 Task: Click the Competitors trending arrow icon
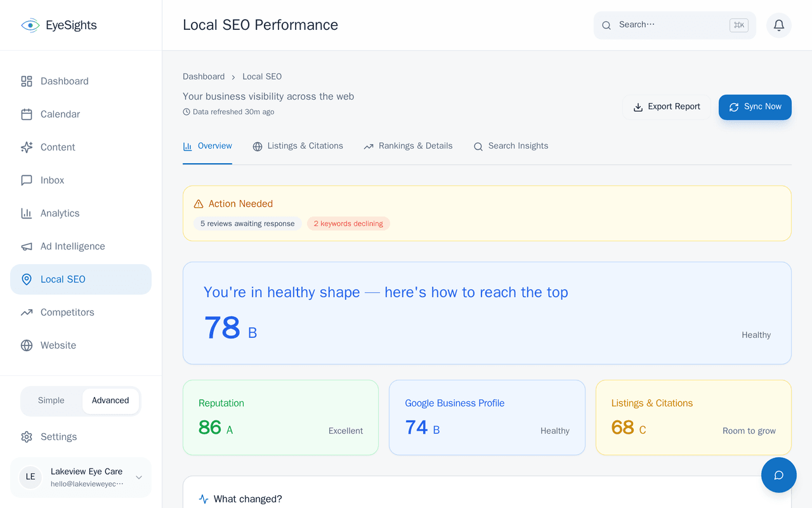(27, 312)
